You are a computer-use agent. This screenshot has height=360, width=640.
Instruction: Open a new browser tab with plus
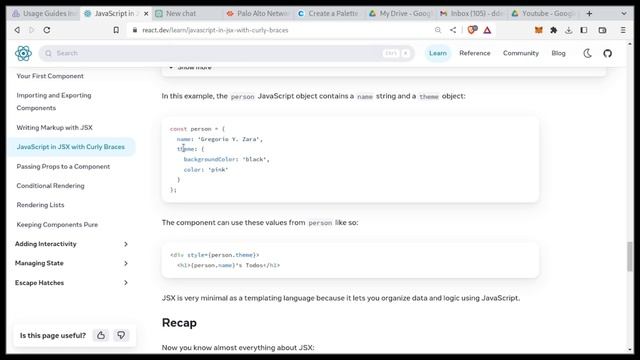[589, 13]
